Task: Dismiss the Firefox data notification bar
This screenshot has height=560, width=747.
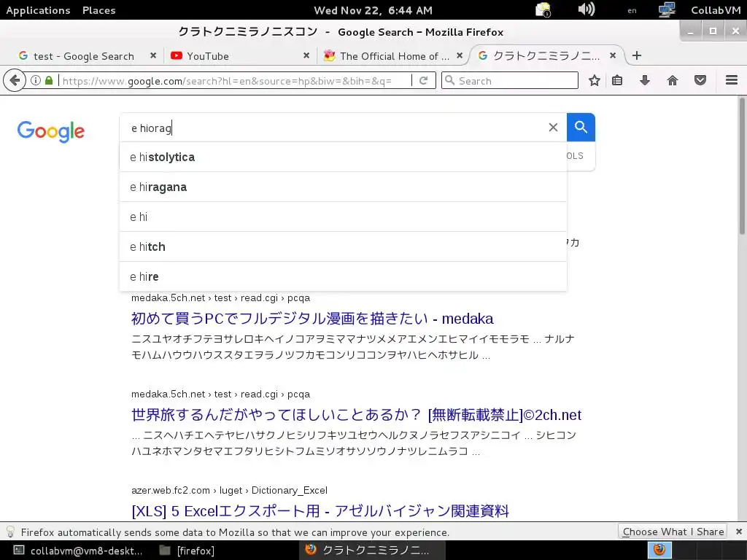Action: point(738,532)
